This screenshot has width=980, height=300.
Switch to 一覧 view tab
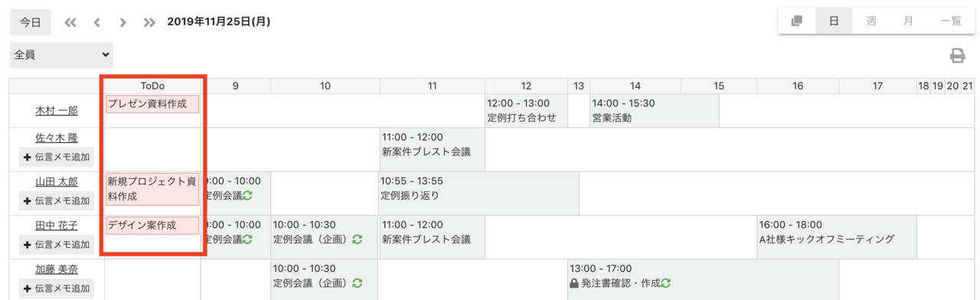[950, 21]
